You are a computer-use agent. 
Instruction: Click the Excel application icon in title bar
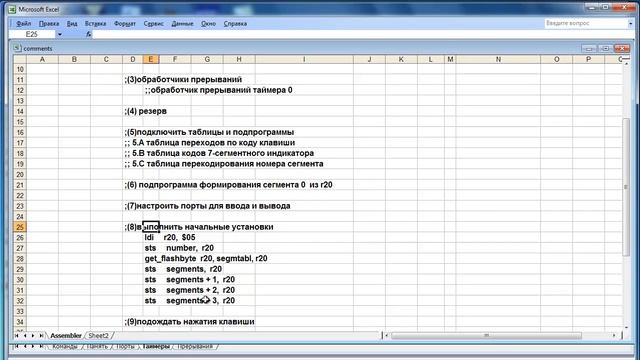[x=13, y=9]
